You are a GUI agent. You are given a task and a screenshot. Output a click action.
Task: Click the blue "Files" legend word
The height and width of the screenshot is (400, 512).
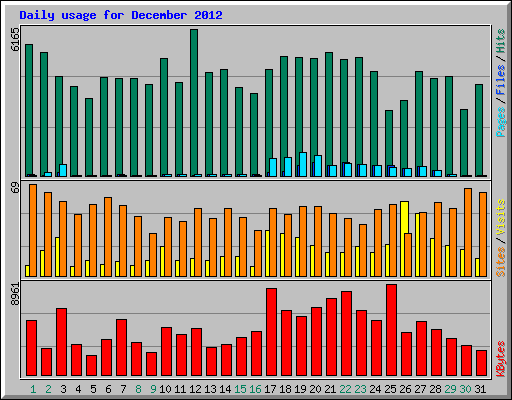[x=501, y=80]
